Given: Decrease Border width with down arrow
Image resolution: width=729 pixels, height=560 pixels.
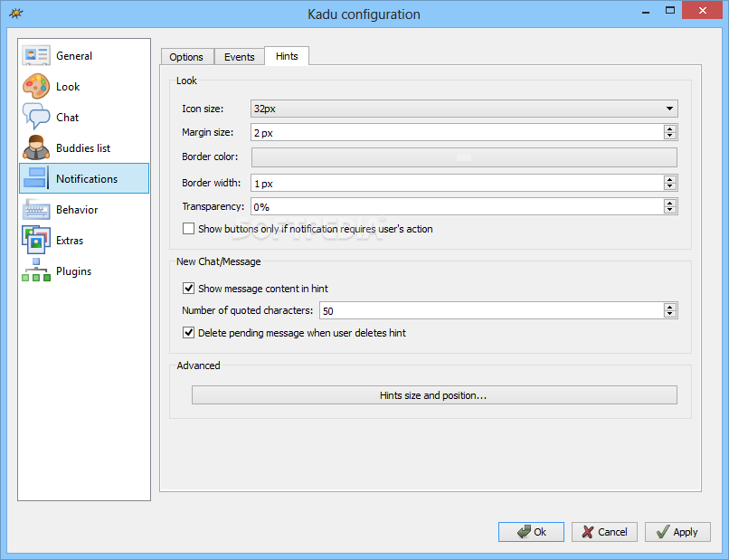Looking at the screenshot, I should pos(670,186).
